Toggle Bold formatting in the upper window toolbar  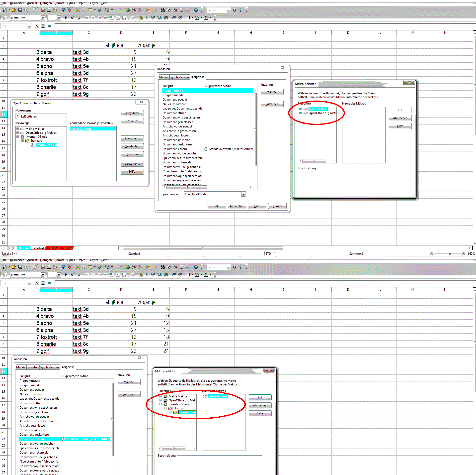click(x=66, y=18)
